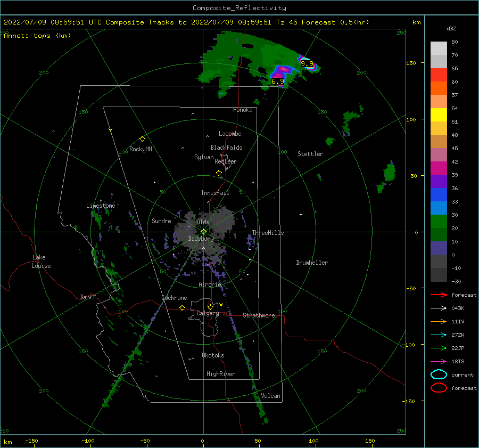Click the ThreeHills label
Image resolution: width=479 pixels, height=448 pixels.
(268, 233)
